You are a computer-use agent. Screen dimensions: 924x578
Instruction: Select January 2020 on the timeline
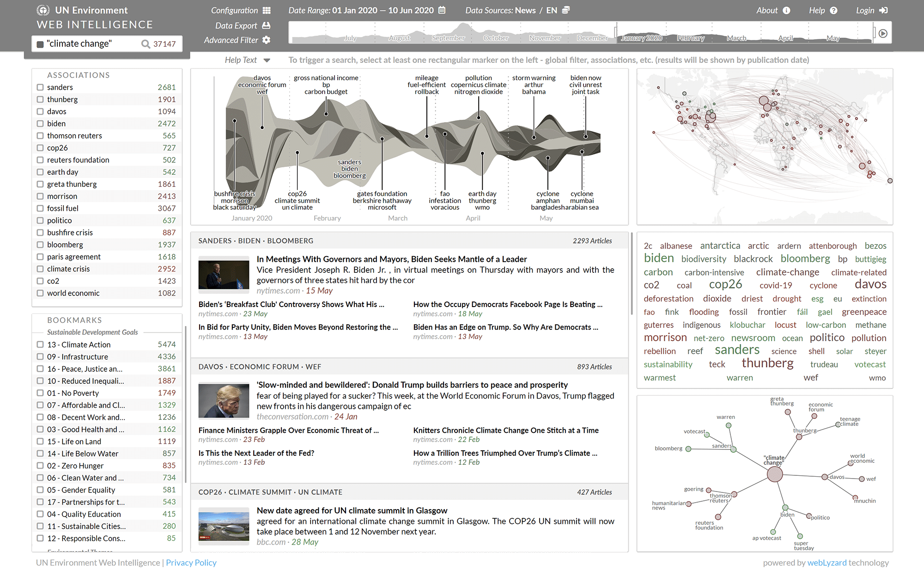pyautogui.click(x=641, y=38)
